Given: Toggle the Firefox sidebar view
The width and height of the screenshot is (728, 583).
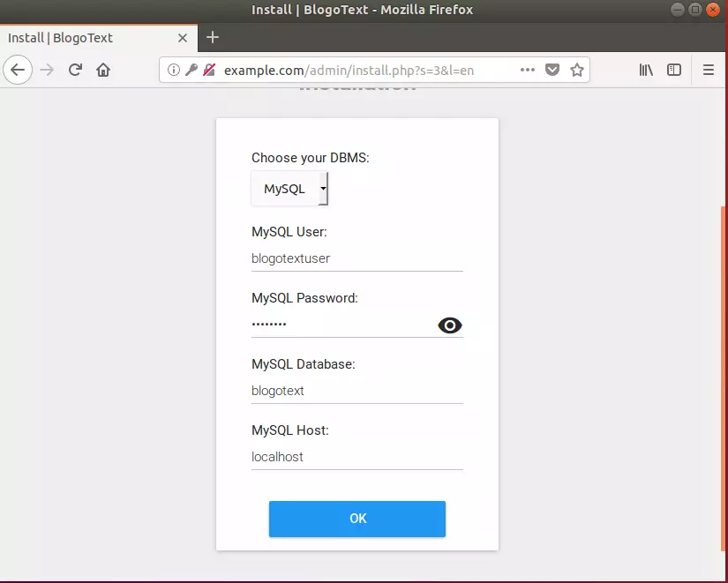Looking at the screenshot, I should 674,70.
